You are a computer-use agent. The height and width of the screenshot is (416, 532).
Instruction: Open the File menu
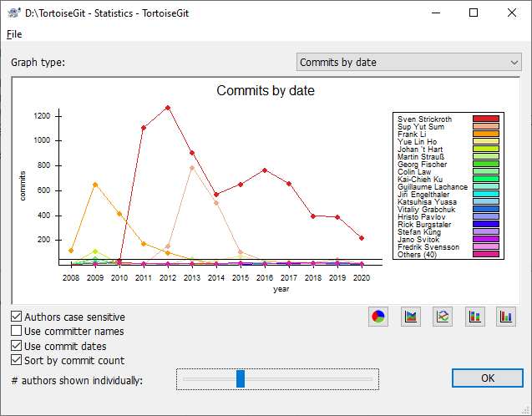pos(14,34)
